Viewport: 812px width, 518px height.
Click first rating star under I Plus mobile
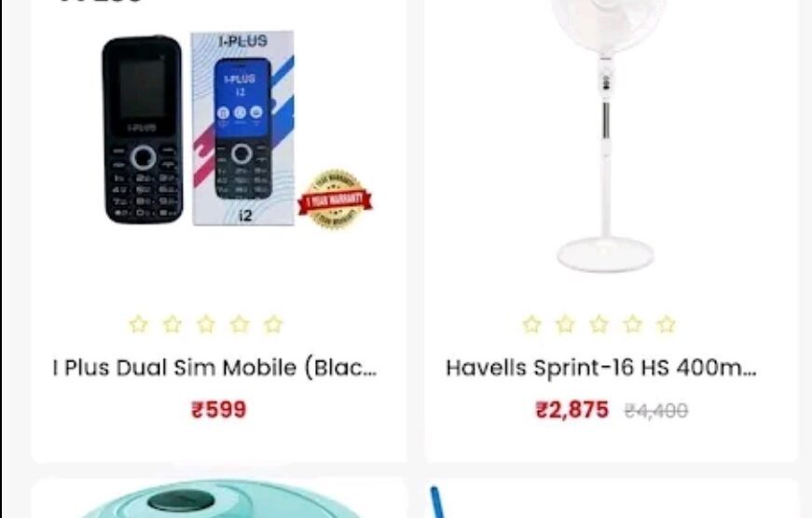[x=138, y=324]
